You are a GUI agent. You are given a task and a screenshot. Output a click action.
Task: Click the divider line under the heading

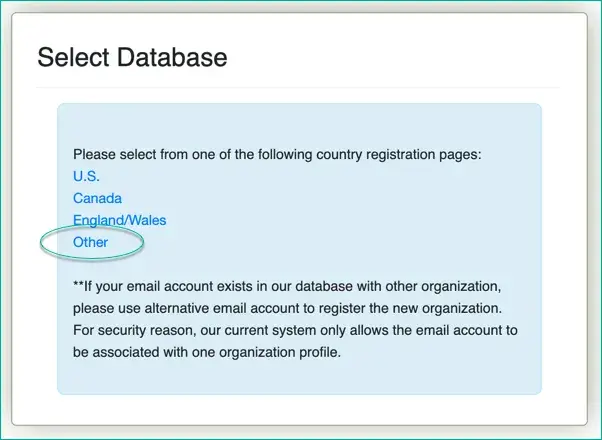300,87
